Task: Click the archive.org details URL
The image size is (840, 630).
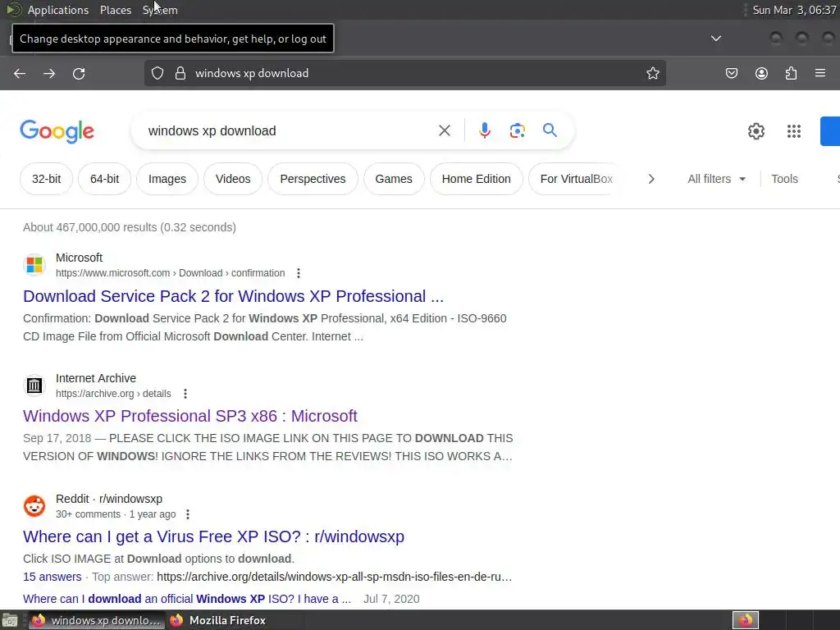Action: [x=113, y=394]
